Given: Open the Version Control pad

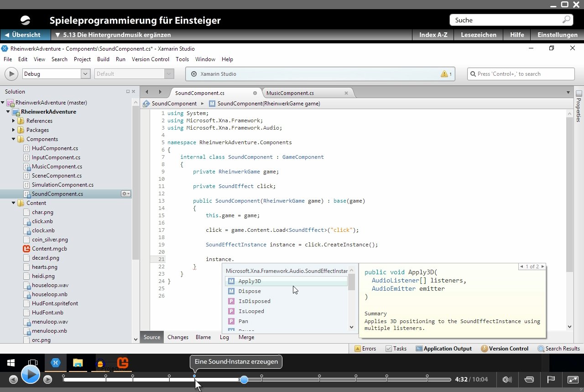Looking at the screenshot, I should pos(504,349).
